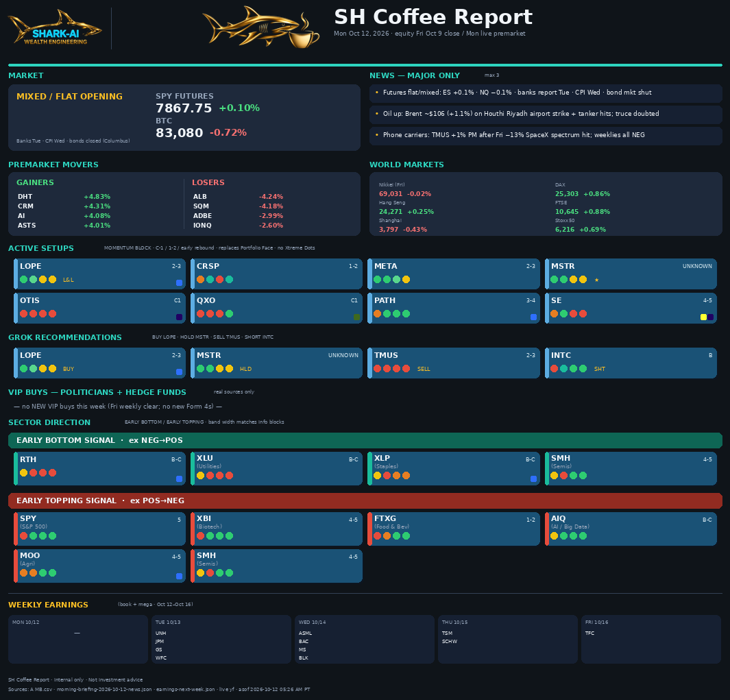Open the Oil up Brent news item

(x=546, y=114)
